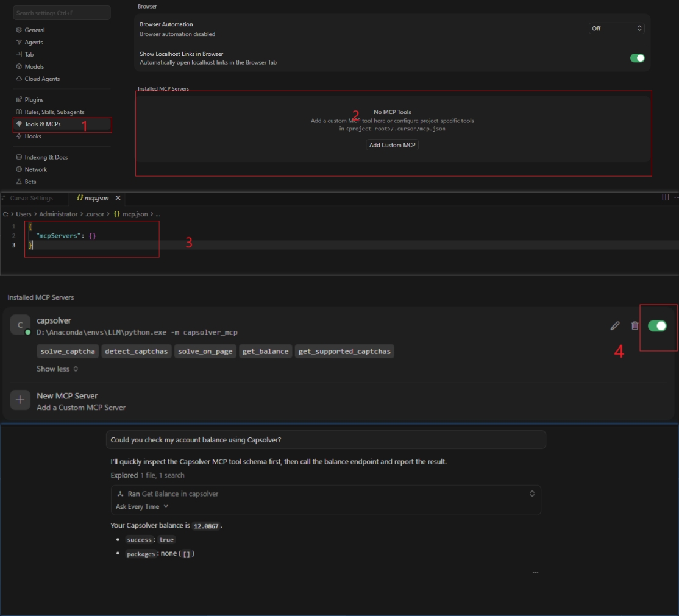
Task: Click capsolver server avatar icon
Action: pos(20,325)
